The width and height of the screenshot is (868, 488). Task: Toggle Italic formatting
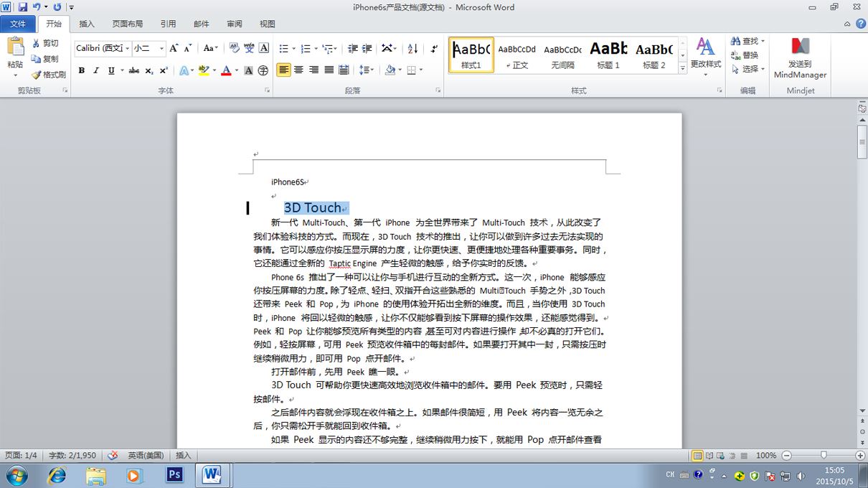pyautogui.click(x=96, y=70)
